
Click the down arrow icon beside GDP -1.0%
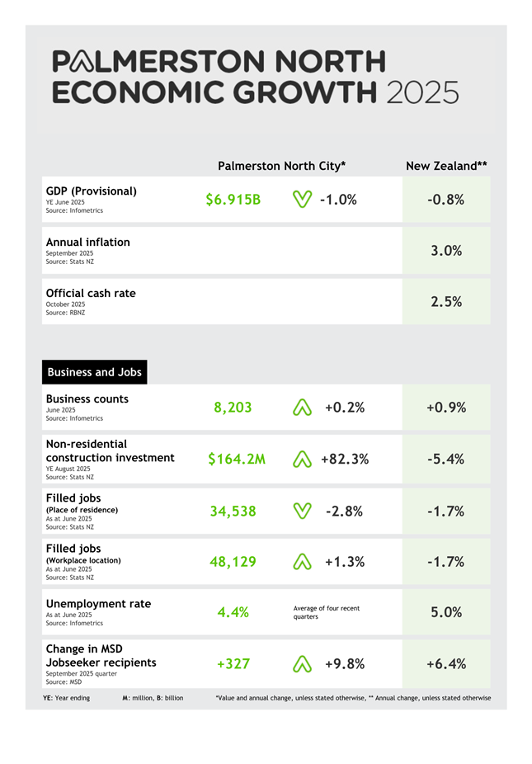[302, 200]
